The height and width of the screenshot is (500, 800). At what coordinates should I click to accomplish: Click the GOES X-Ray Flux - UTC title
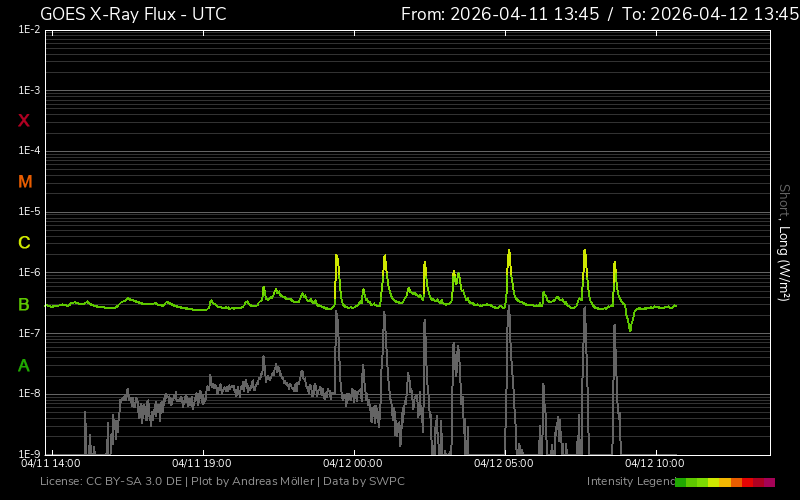pos(133,14)
